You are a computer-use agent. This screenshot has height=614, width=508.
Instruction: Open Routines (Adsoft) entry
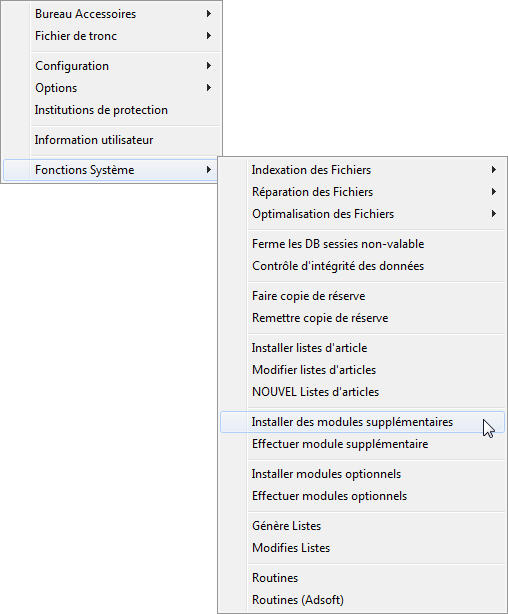click(362, 600)
